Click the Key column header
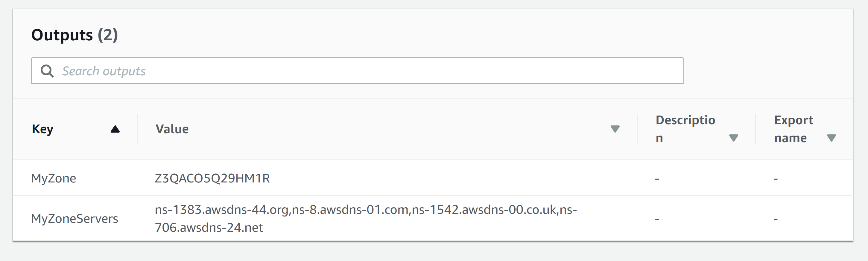 tap(43, 129)
